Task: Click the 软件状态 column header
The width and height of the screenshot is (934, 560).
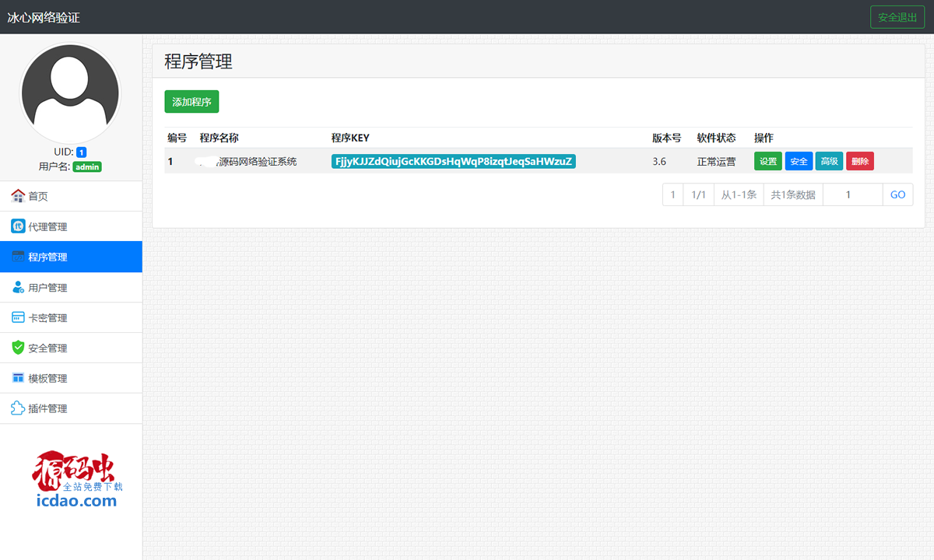Action: (716, 138)
